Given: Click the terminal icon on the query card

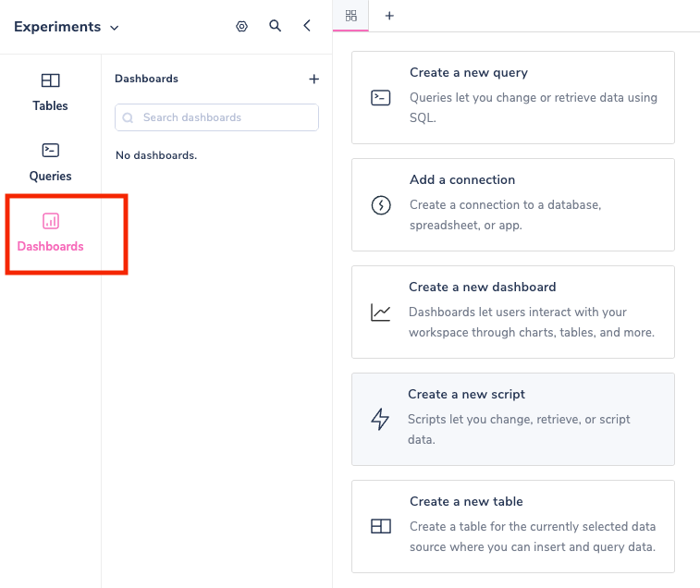Looking at the screenshot, I should tap(381, 98).
